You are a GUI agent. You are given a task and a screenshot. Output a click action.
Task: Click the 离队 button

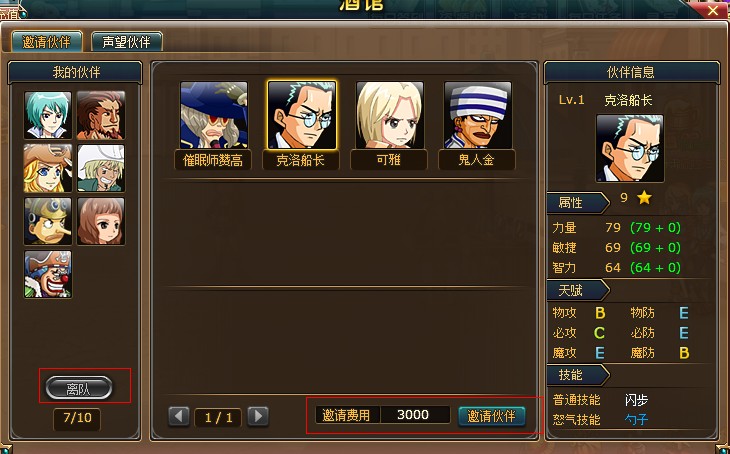(79, 388)
